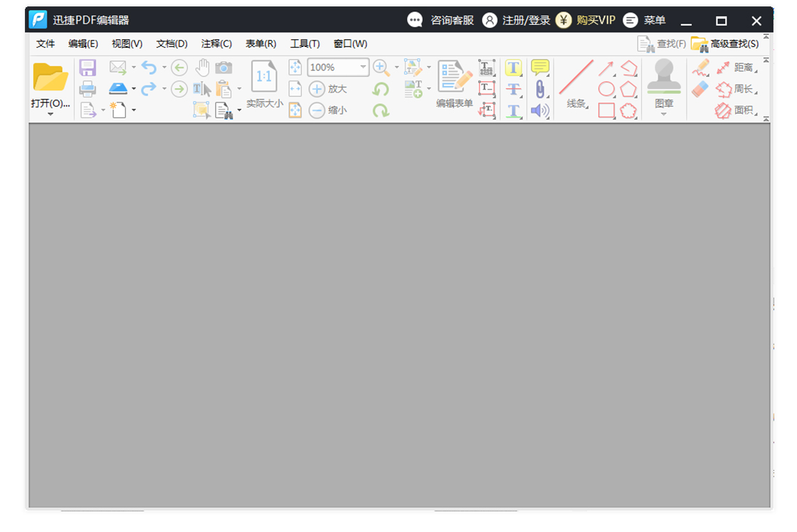Open the 工具(T) menu
The width and height of the screenshot is (797, 532).
tap(305, 43)
